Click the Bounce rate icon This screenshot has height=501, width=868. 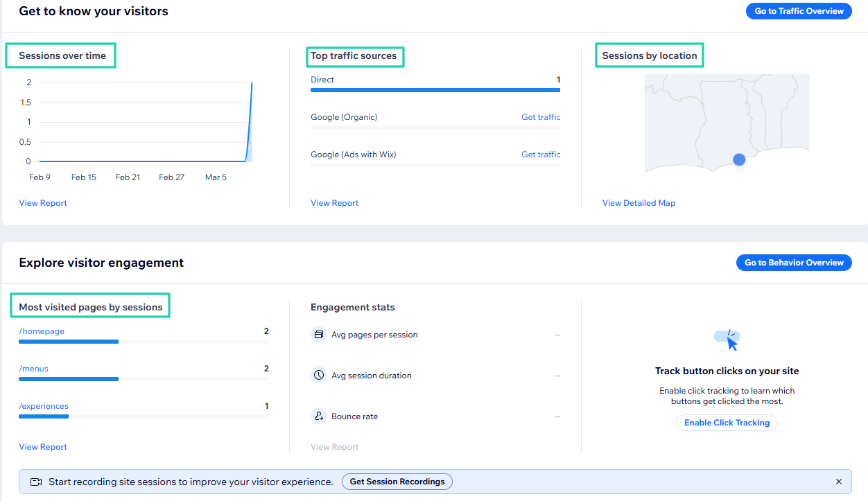(319, 416)
